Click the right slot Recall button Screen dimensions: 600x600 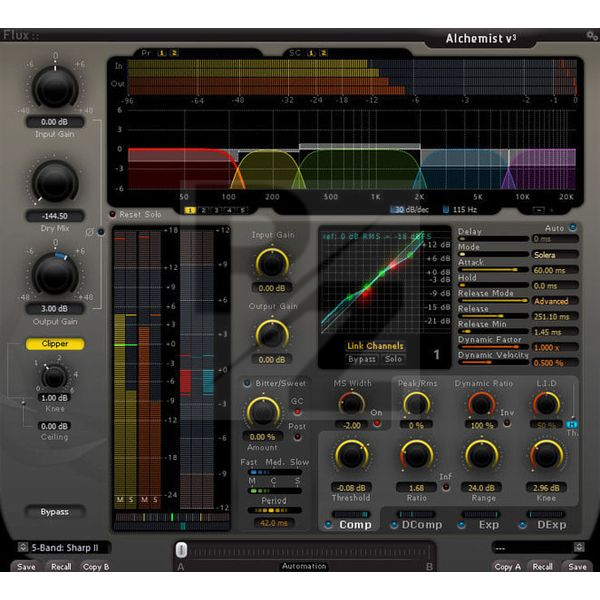tap(542, 567)
